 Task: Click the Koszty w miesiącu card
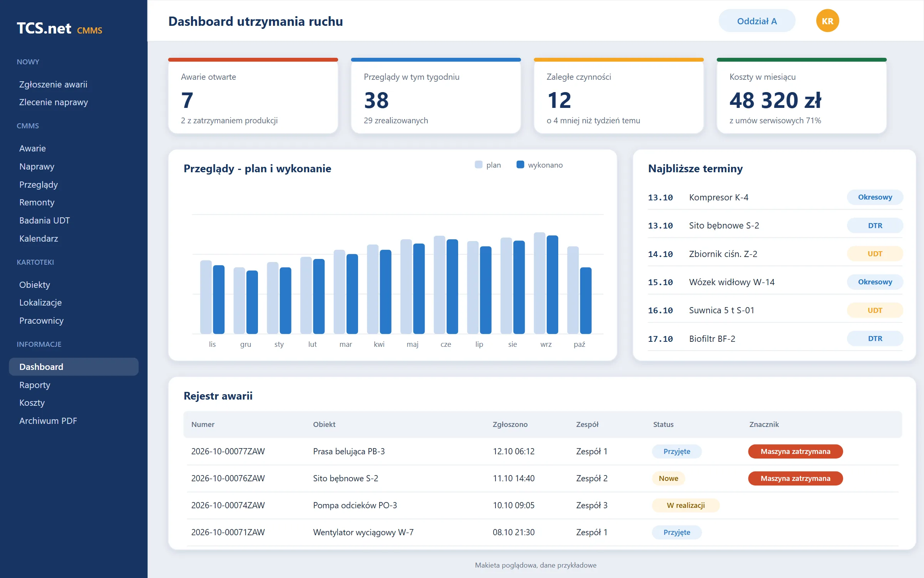coord(802,96)
